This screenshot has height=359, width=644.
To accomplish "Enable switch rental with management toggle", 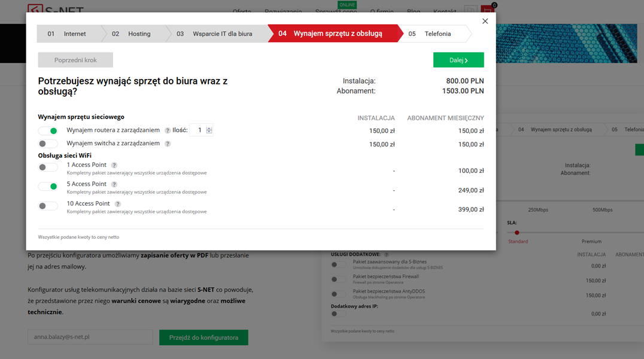I will click(48, 144).
